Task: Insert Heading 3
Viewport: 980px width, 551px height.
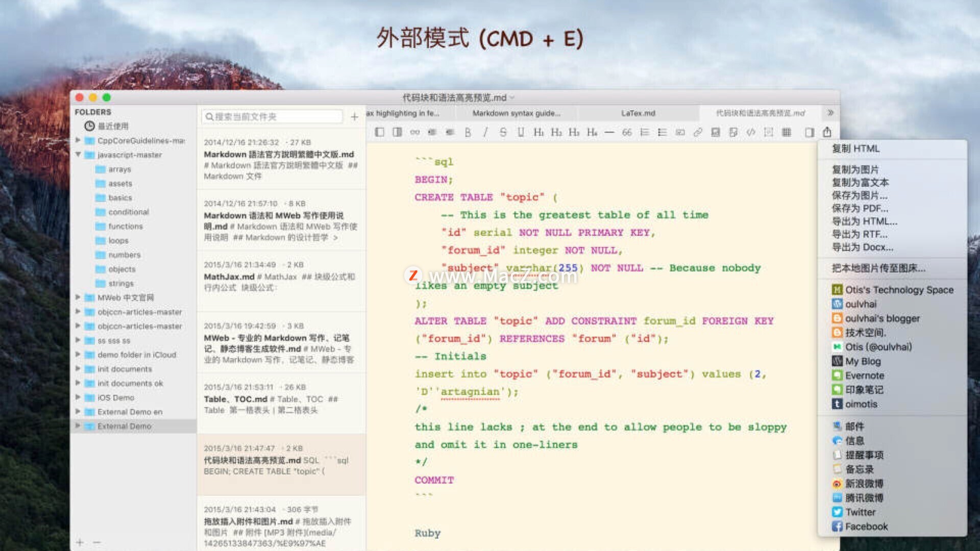Action: click(x=574, y=132)
